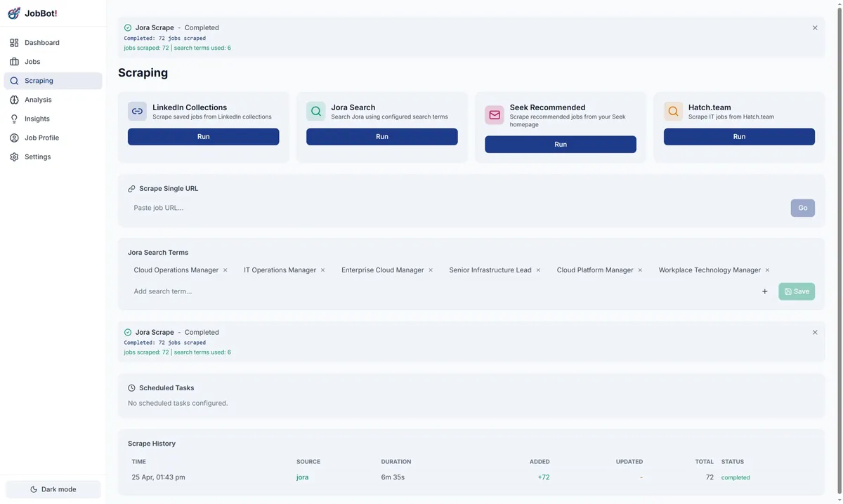This screenshot has width=843, height=504.
Task: Open Job Profile from sidebar
Action: coord(53,138)
